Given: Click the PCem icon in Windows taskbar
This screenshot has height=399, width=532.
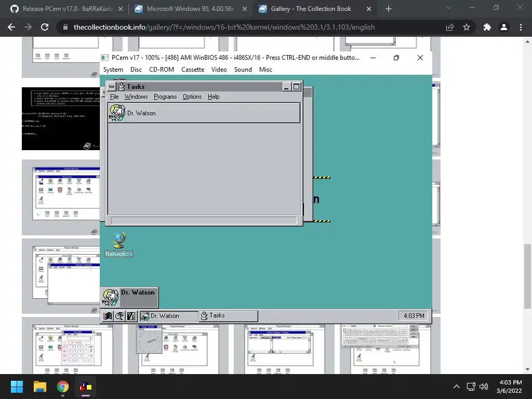Looking at the screenshot, I should pyautogui.click(x=86, y=387).
